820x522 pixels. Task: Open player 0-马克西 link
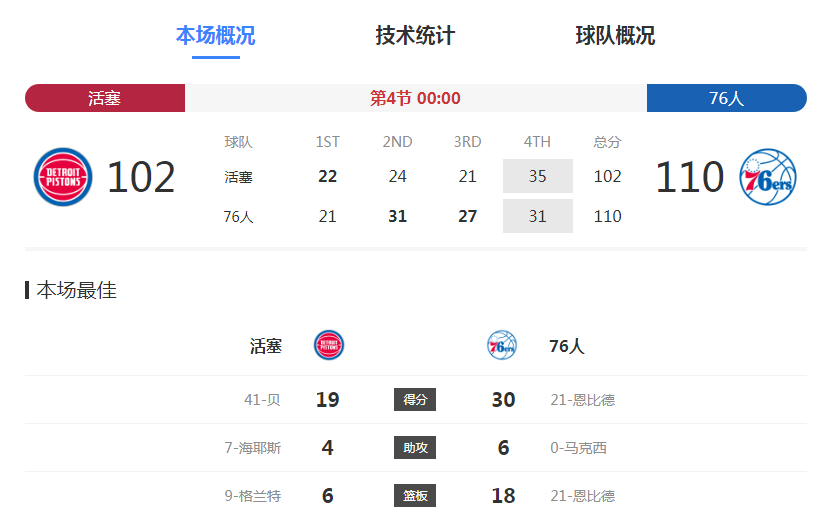coord(578,448)
